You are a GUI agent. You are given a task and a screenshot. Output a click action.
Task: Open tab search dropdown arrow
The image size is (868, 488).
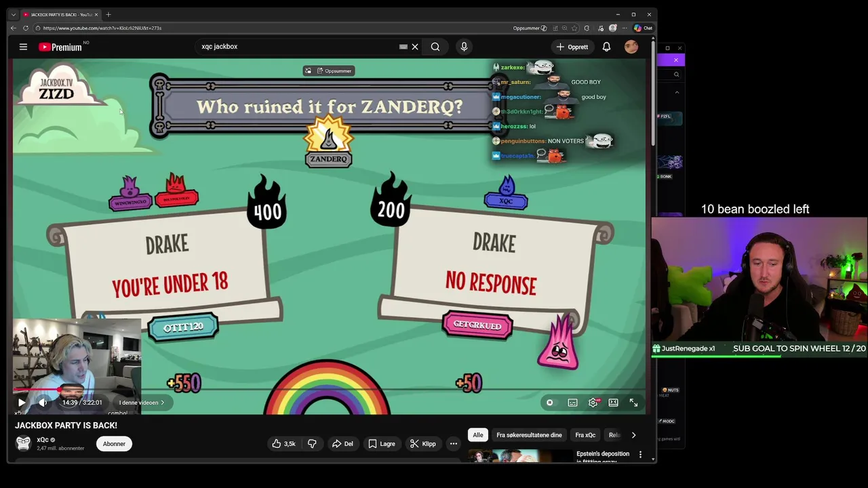[13, 14]
